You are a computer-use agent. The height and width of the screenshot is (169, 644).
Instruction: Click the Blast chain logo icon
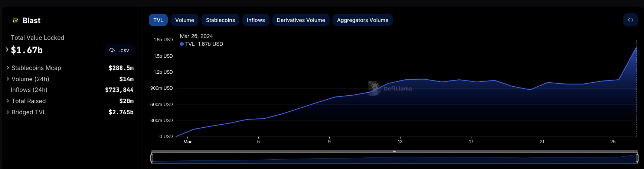15,21
